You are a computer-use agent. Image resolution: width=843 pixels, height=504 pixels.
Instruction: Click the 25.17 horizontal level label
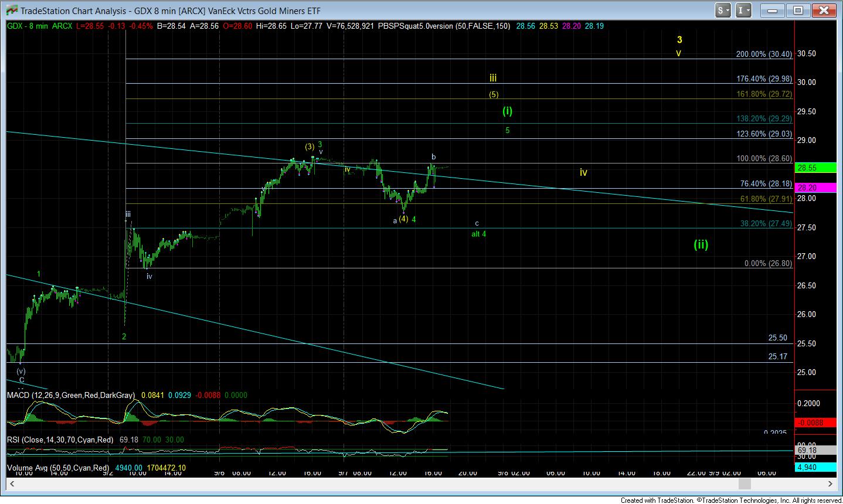(777, 356)
